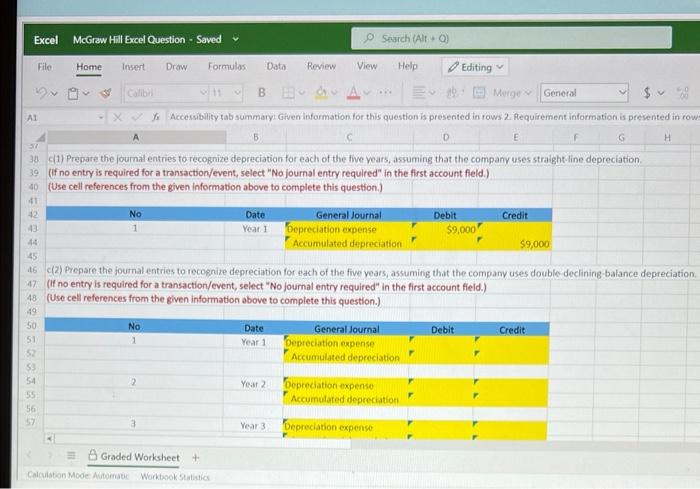Click the formula bar text

433,117
